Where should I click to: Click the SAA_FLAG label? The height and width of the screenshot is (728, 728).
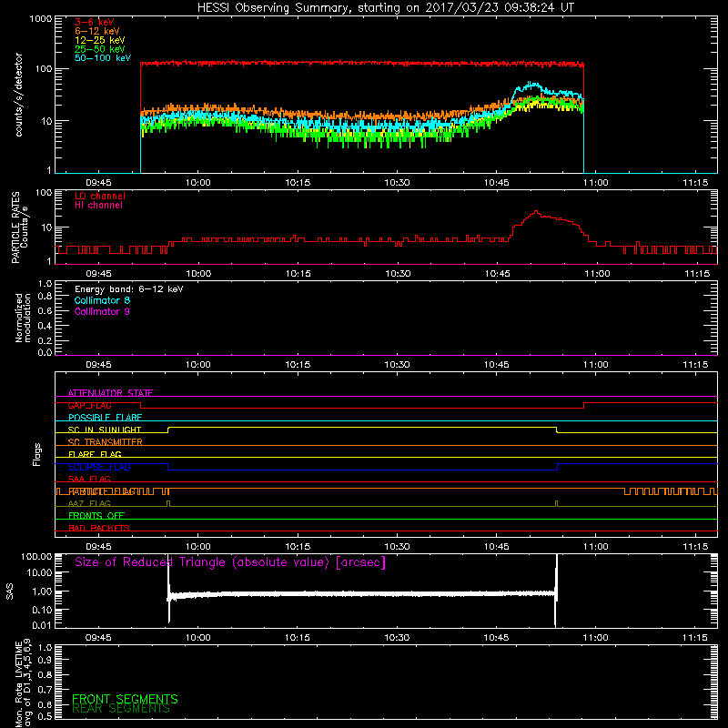(89, 479)
